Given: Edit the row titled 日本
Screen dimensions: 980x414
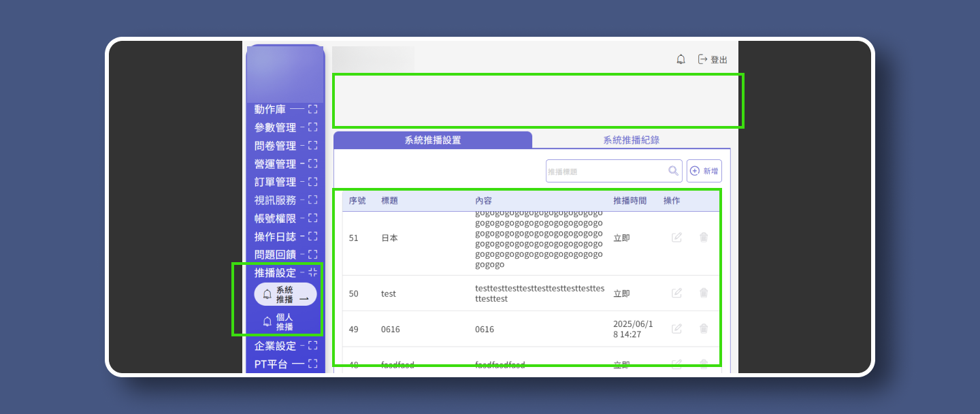Looking at the screenshot, I should tap(676, 238).
